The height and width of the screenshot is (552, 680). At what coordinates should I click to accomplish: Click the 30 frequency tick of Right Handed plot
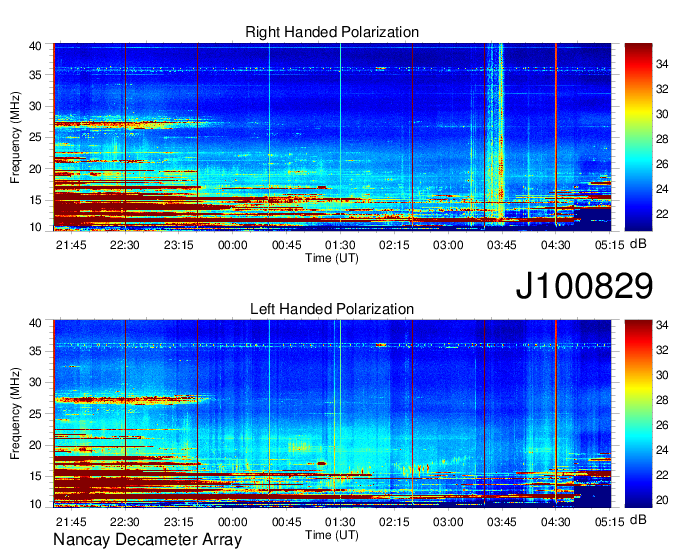(x=35, y=106)
